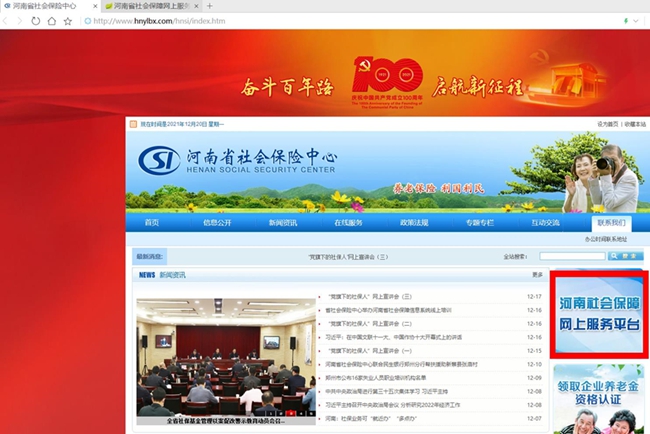Expand the address bar dropdown chevron
650x434 pixels.
(x=635, y=21)
